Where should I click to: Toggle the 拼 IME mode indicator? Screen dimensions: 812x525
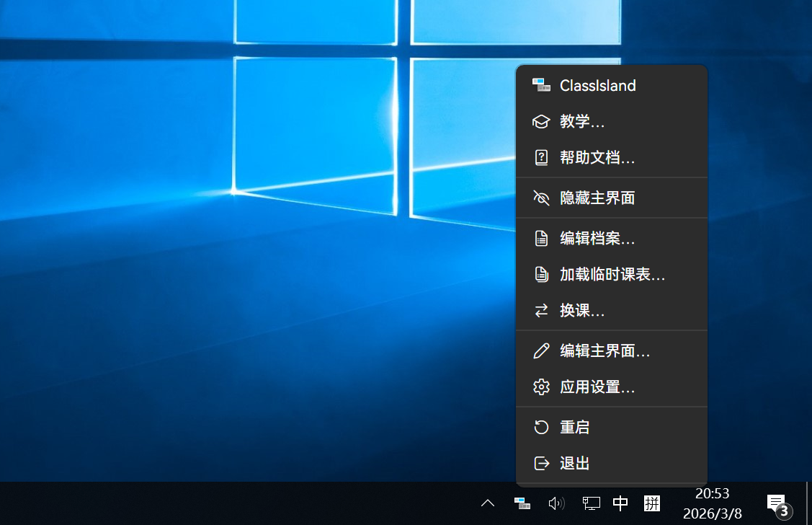[652, 503]
